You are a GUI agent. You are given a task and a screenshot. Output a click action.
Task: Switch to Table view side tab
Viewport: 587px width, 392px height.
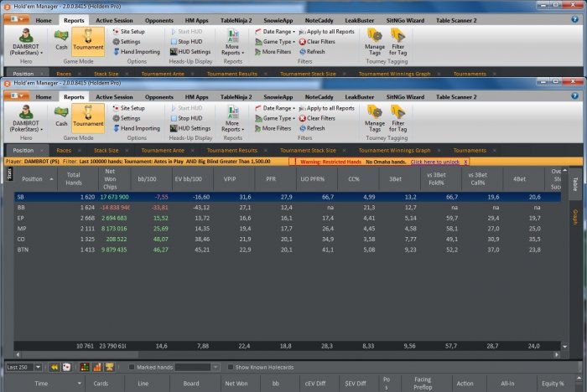(575, 183)
